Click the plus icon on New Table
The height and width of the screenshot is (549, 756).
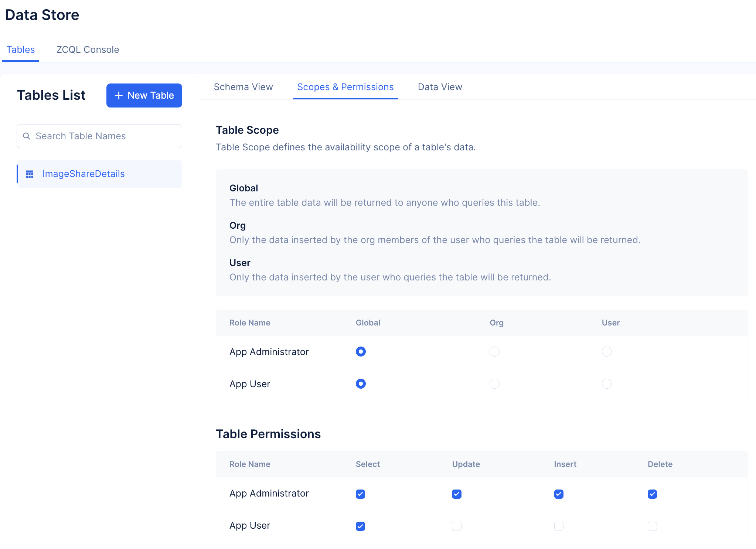coord(119,96)
